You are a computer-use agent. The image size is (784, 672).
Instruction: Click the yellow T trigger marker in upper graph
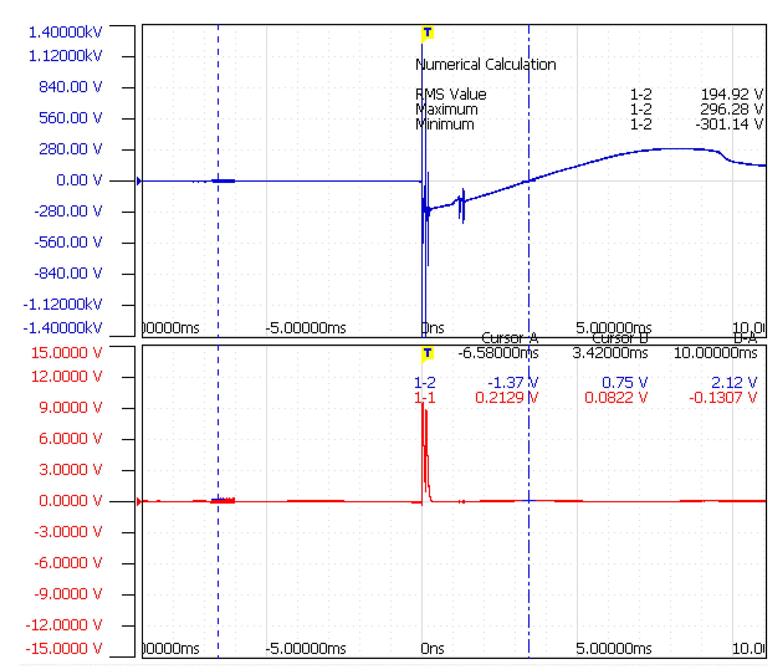point(427,32)
